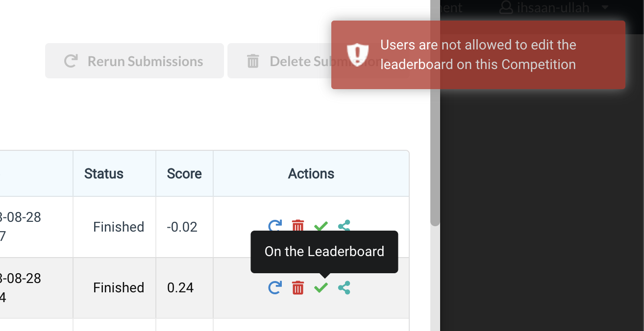The image size is (644, 331).
Task: Dismiss the leaderboard error notification
Action: pyautogui.click(x=478, y=54)
